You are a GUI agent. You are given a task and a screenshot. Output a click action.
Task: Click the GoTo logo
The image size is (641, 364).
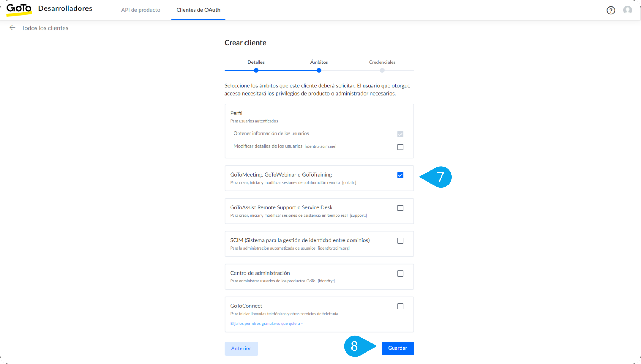tap(19, 10)
